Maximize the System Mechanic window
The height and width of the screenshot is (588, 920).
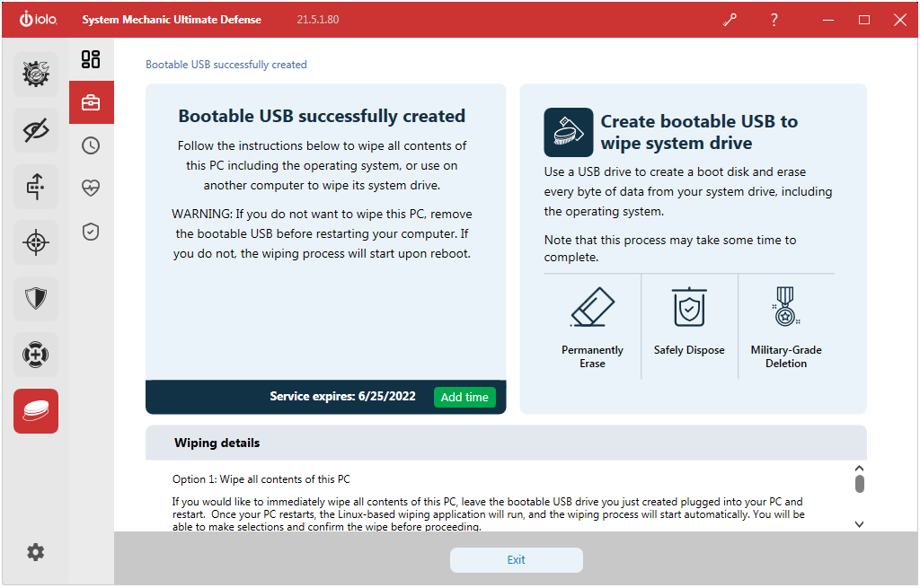coord(863,20)
